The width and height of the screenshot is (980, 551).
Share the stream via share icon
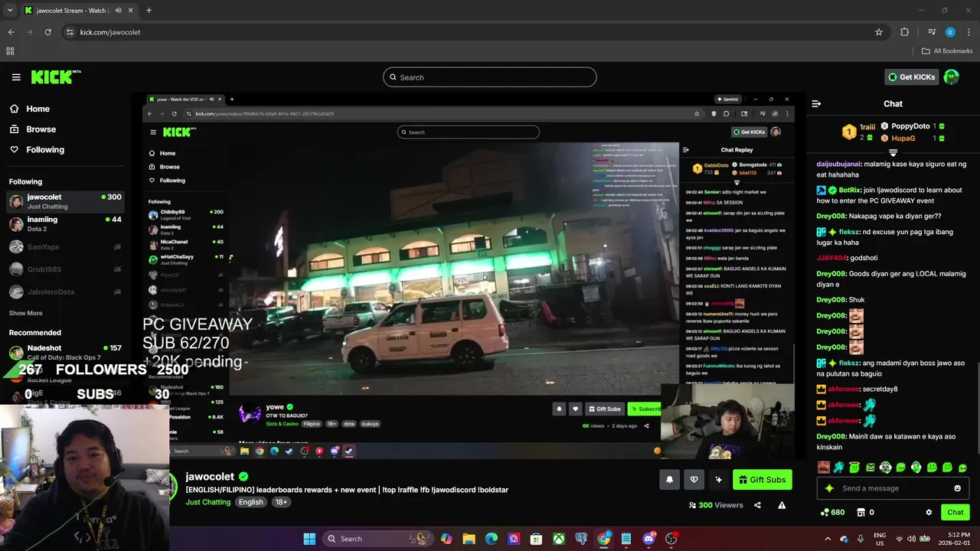point(757,505)
